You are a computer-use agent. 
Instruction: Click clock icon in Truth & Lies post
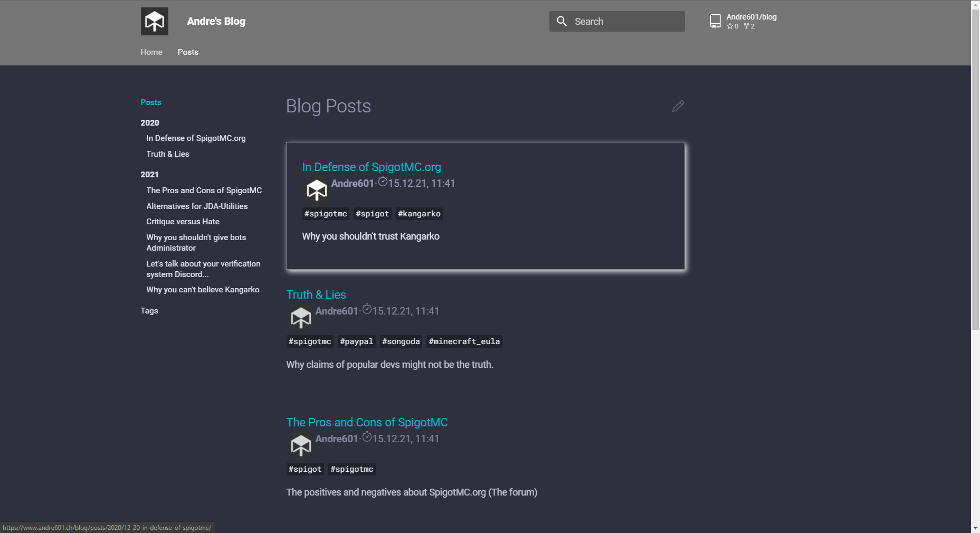pyautogui.click(x=367, y=310)
